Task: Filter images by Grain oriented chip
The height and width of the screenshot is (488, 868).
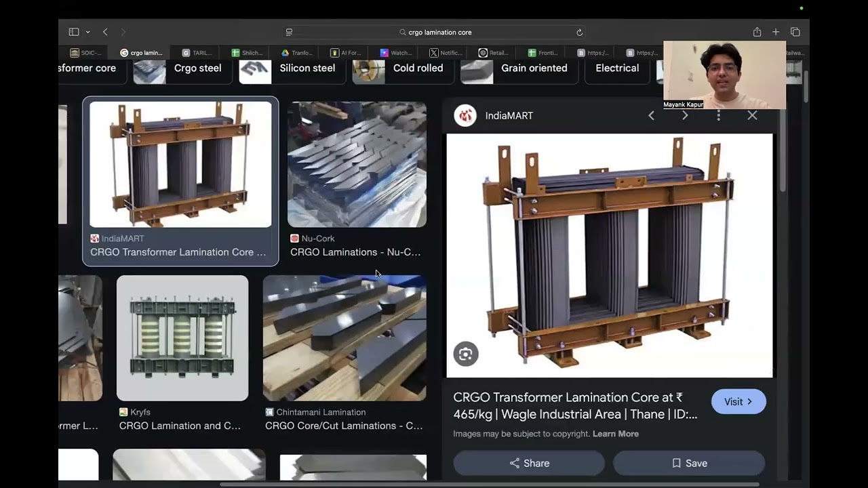Action: pos(518,68)
